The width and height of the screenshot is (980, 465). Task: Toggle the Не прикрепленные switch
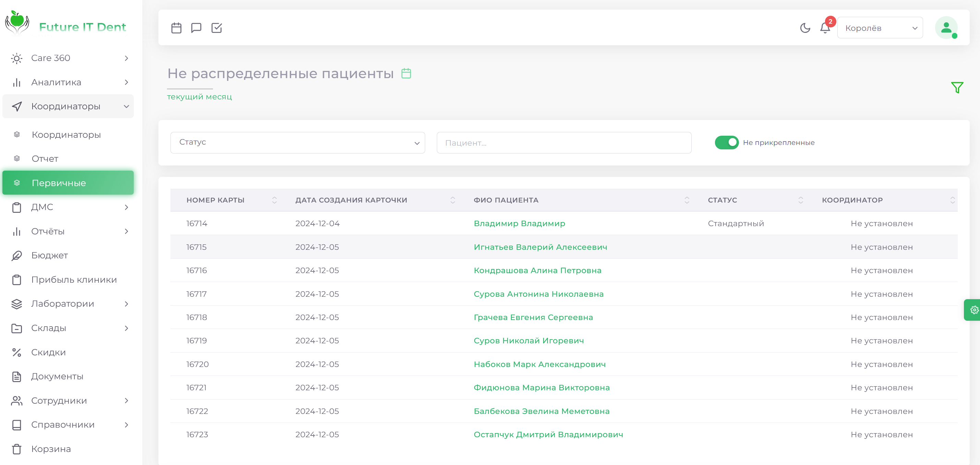pyautogui.click(x=726, y=143)
